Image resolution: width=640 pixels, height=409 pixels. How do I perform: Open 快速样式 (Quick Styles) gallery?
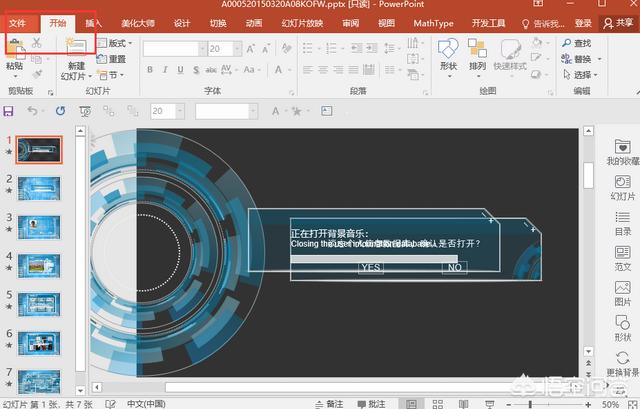pos(510,58)
